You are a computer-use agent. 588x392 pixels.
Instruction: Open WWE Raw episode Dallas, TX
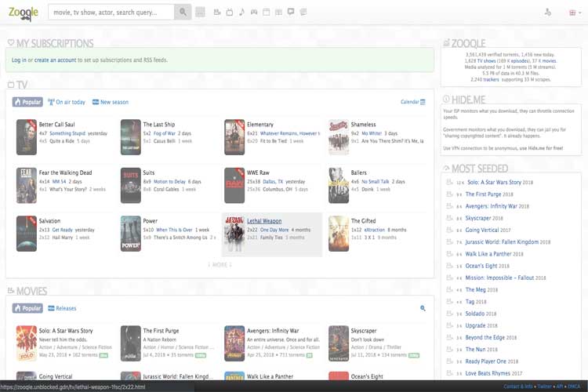pos(273,182)
